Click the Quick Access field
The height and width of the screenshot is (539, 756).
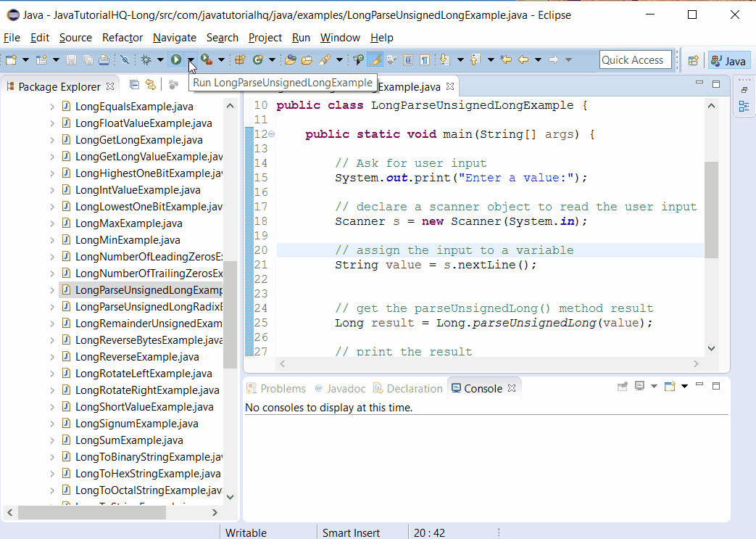pyautogui.click(x=636, y=60)
